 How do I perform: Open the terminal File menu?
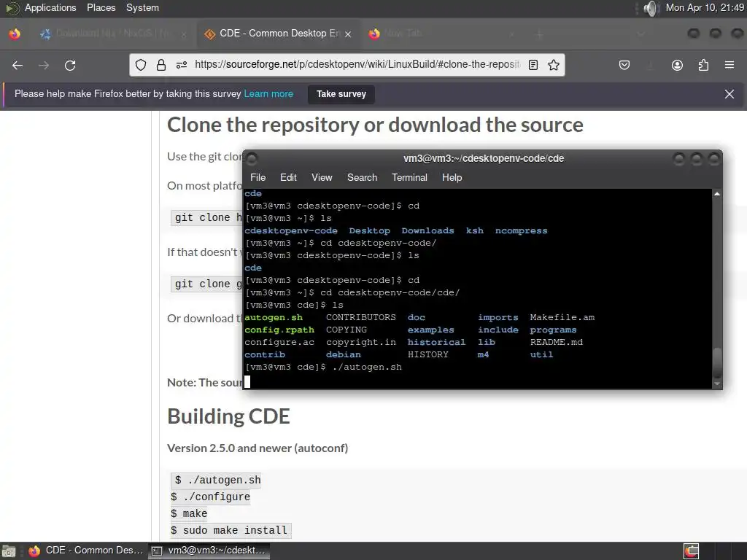tap(258, 178)
